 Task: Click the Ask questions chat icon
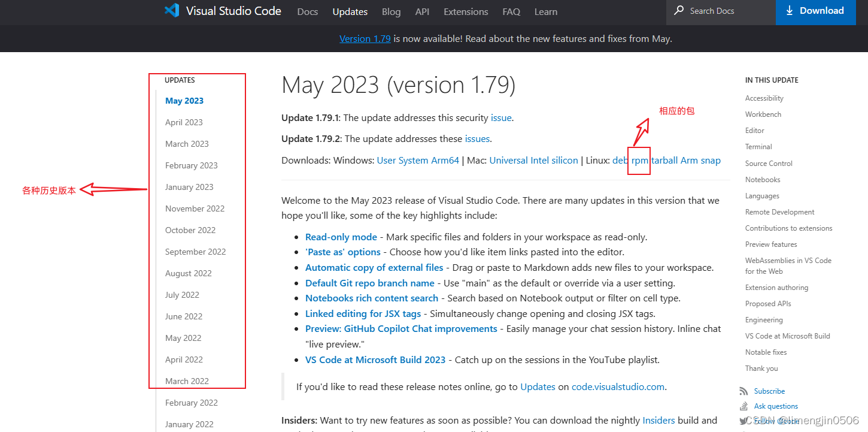pyautogui.click(x=743, y=406)
